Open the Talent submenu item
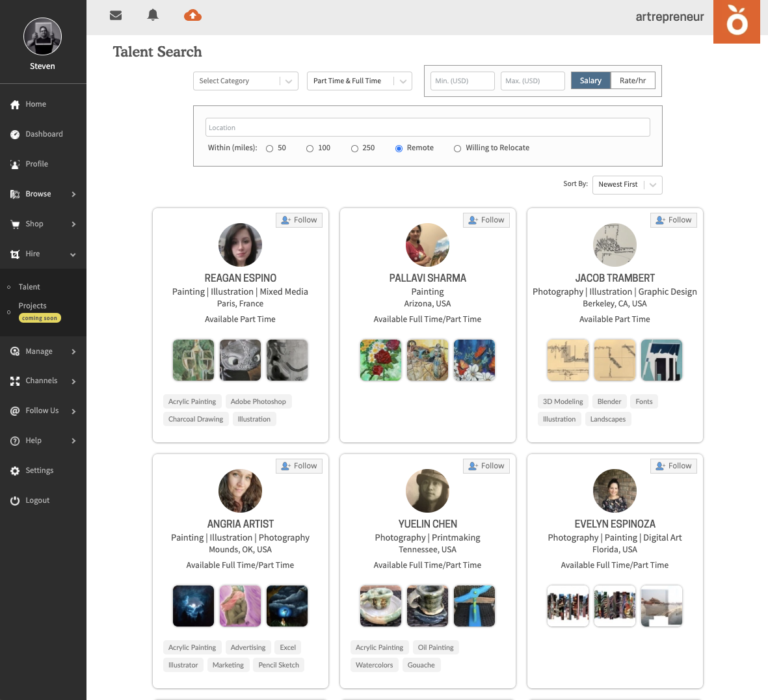This screenshot has width=768, height=700. point(29,287)
